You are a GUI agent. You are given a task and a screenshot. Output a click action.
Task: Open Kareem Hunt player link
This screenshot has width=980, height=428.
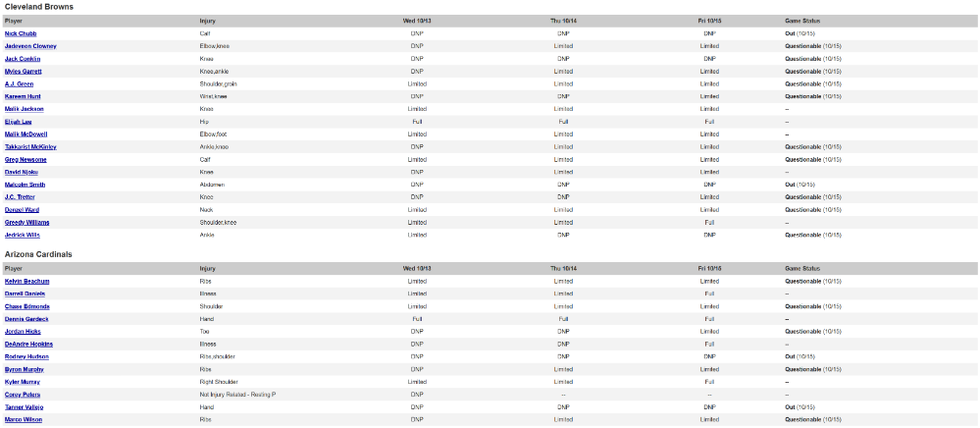click(x=23, y=96)
